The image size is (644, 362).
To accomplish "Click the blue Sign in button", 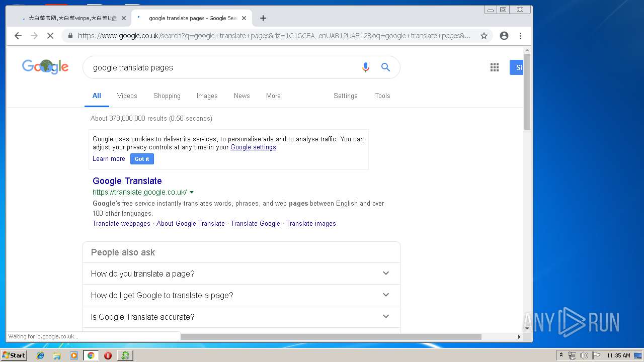I will 517,67.
